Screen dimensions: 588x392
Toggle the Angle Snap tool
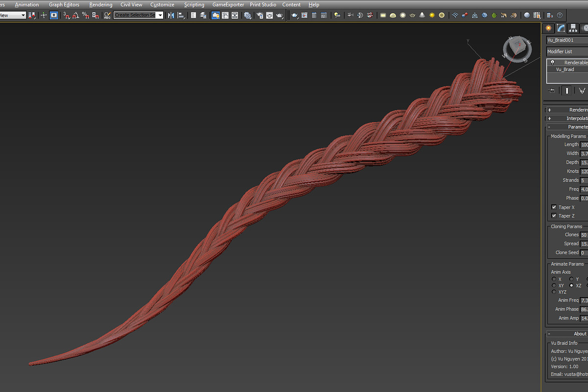click(x=75, y=15)
